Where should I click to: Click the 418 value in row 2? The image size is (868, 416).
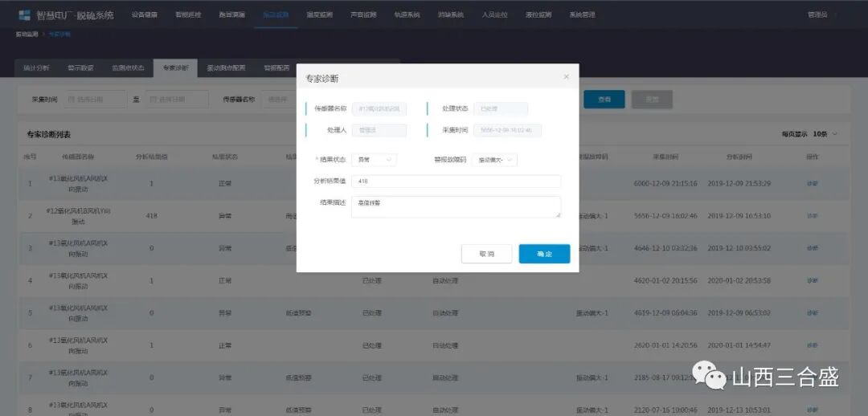[x=152, y=216]
